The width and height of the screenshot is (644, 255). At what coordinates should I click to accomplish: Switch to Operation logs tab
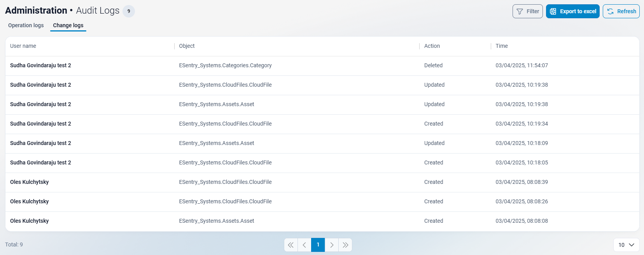pos(26,25)
